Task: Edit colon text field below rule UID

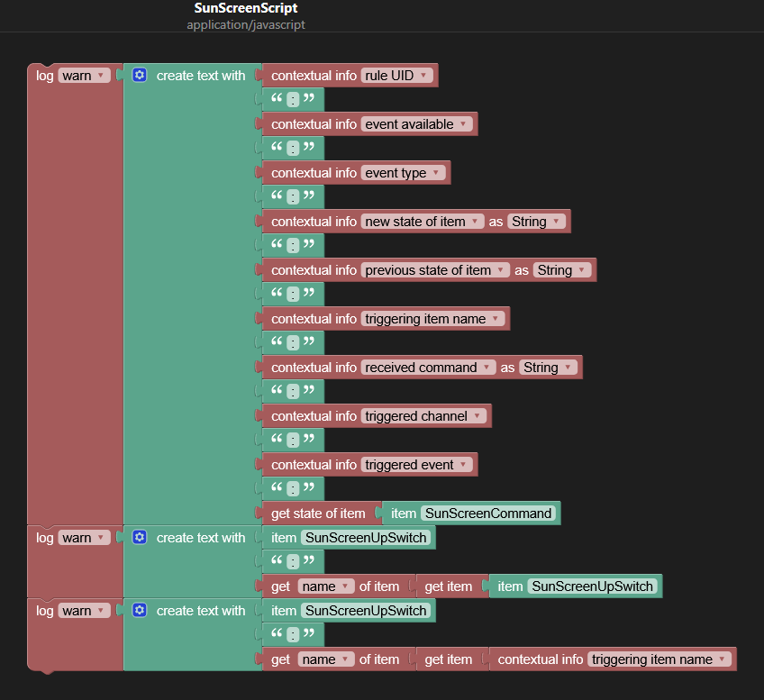Action: (293, 100)
